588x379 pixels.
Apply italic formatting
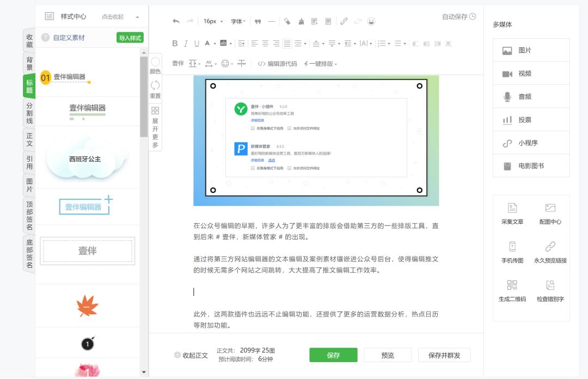pos(186,44)
